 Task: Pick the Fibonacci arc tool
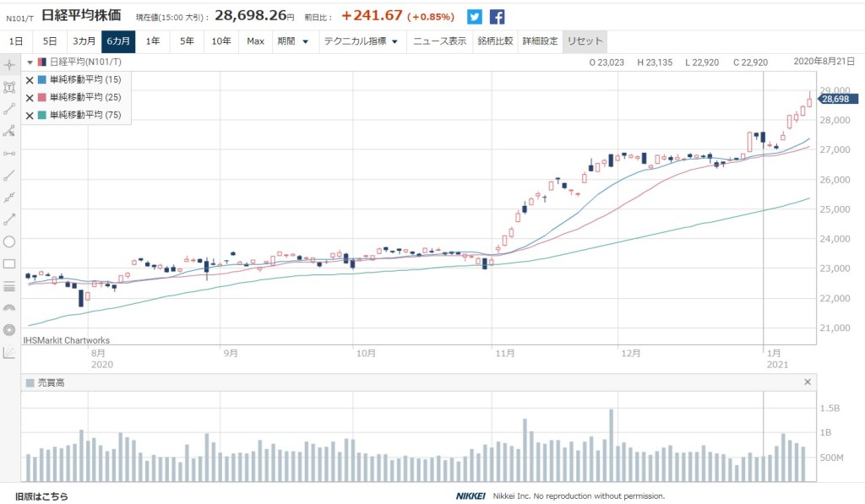(x=9, y=307)
